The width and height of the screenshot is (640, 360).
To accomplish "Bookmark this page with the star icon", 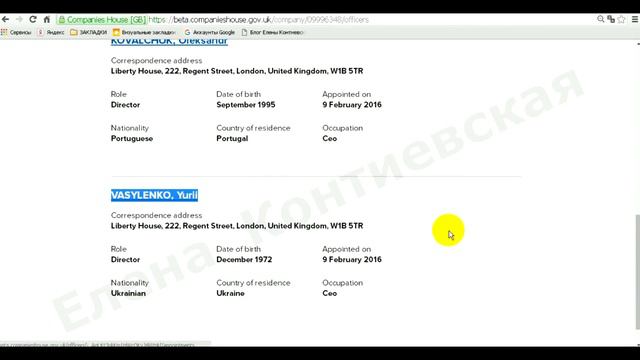I will pos(621,19).
